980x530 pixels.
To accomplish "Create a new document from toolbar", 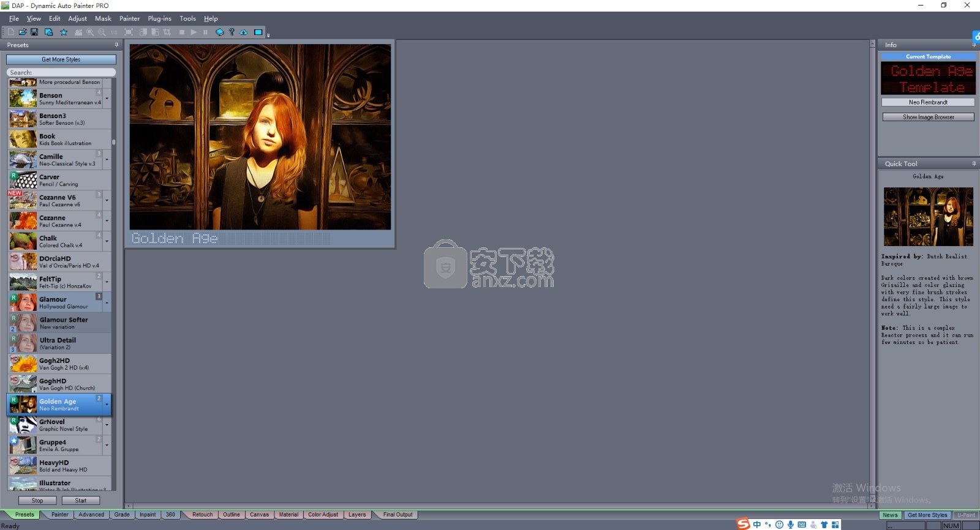I will (x=10, y=32).
